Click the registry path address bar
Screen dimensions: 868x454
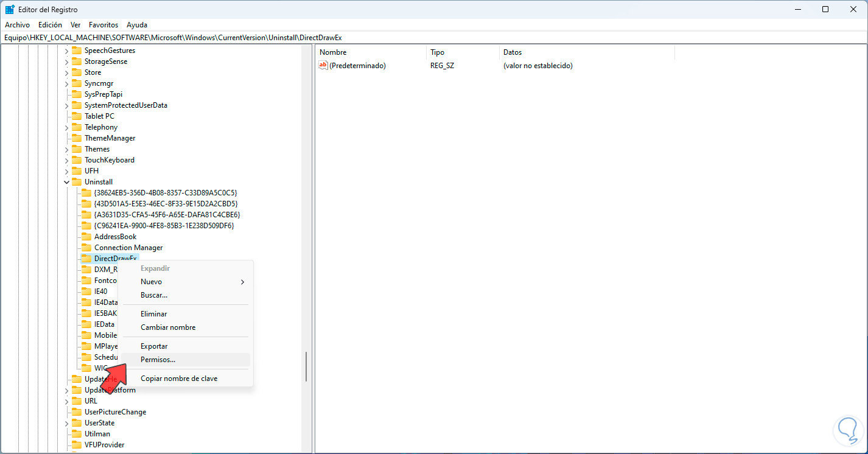click(x=433, y=38)
